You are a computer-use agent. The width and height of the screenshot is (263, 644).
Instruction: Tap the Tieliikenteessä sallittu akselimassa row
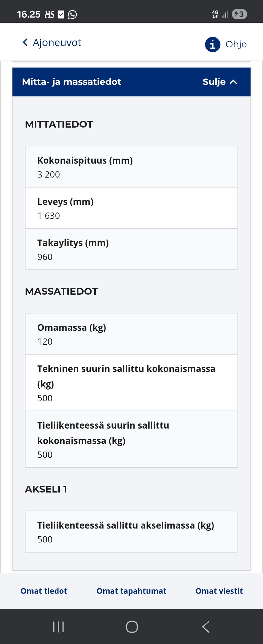[131, 532]
